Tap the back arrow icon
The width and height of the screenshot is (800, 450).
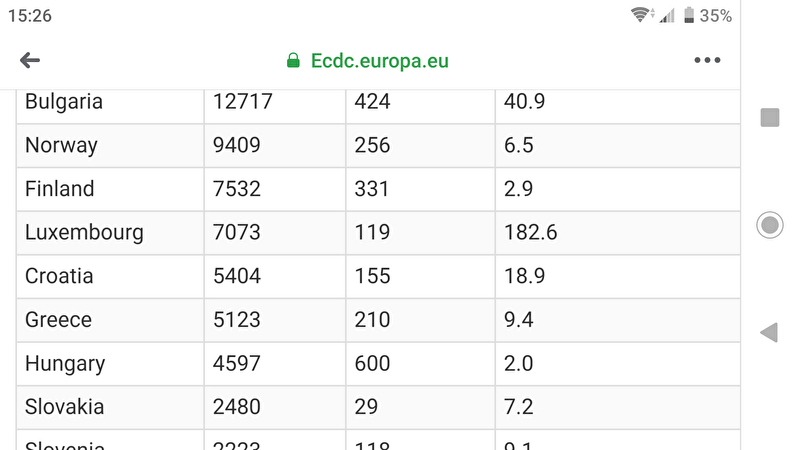30,60
